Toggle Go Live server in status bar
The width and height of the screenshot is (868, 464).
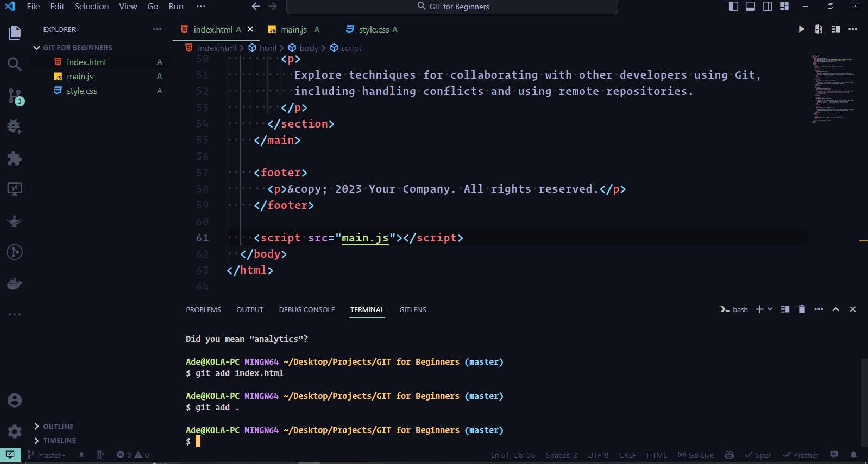click(x=696, y=455)
